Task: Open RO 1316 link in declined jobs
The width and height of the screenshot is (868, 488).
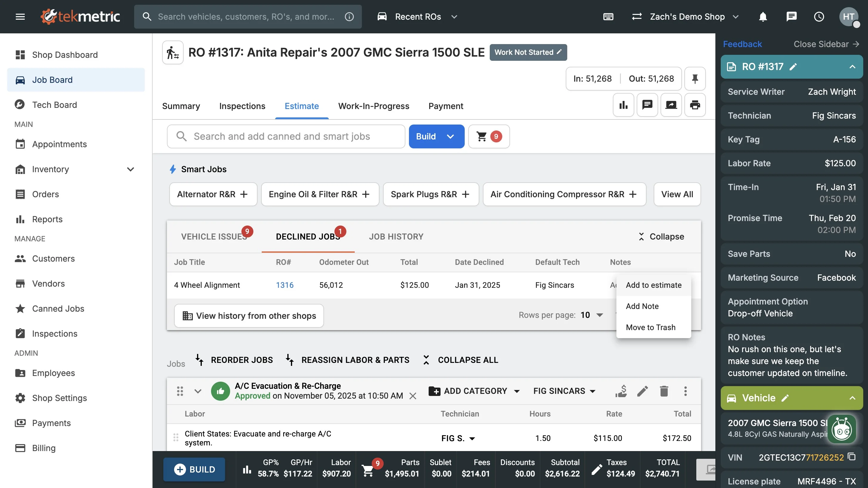Action: pos(284,285)
